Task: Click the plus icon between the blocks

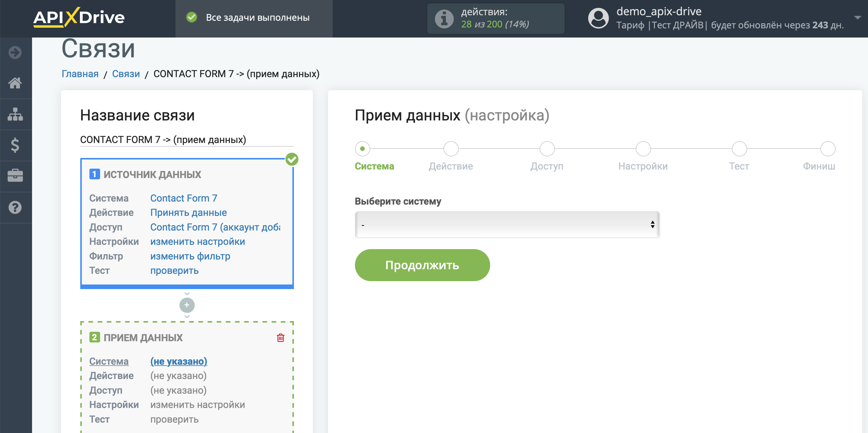Action: click(x=187, y=305)
